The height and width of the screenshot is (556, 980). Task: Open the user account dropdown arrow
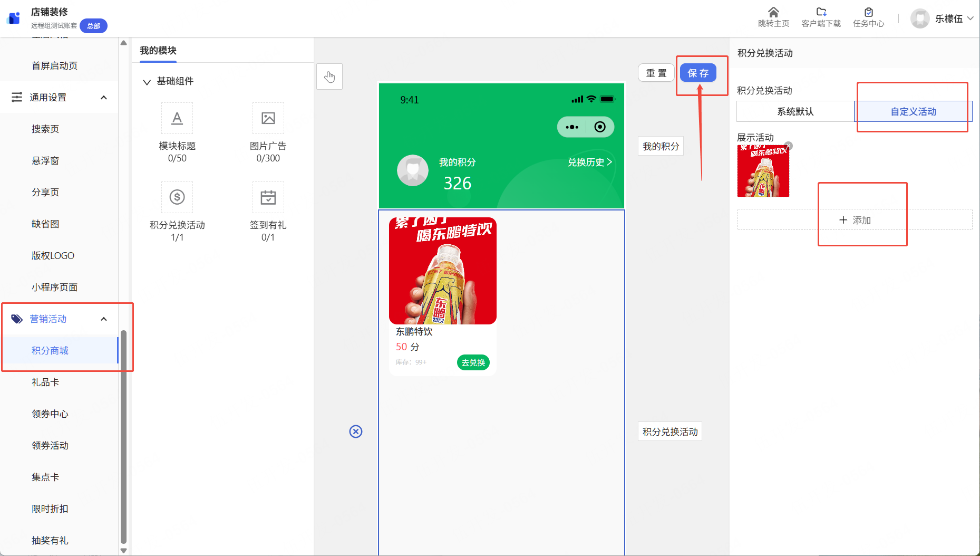970,18
